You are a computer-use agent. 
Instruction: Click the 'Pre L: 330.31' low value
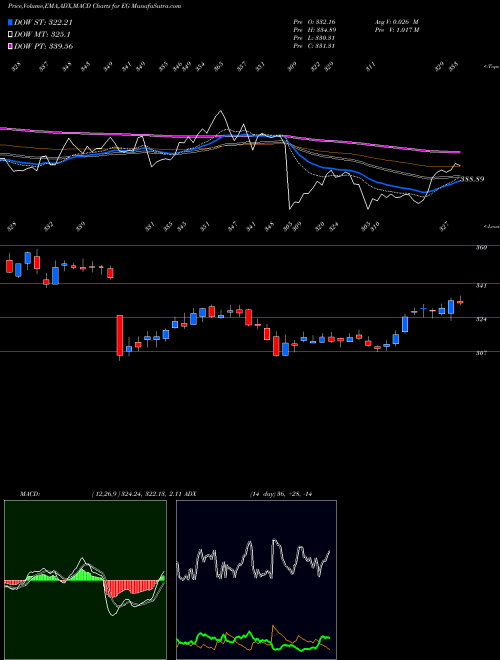click(x=314, y=38)
